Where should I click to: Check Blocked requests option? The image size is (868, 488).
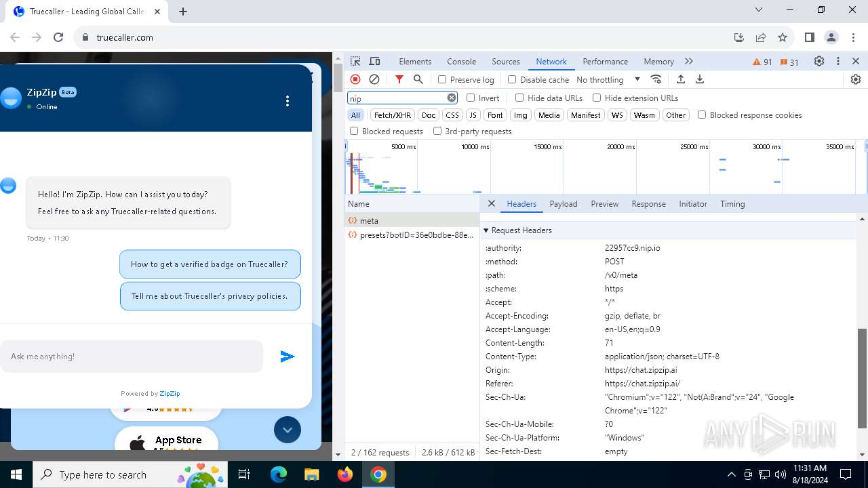[354, 131]
